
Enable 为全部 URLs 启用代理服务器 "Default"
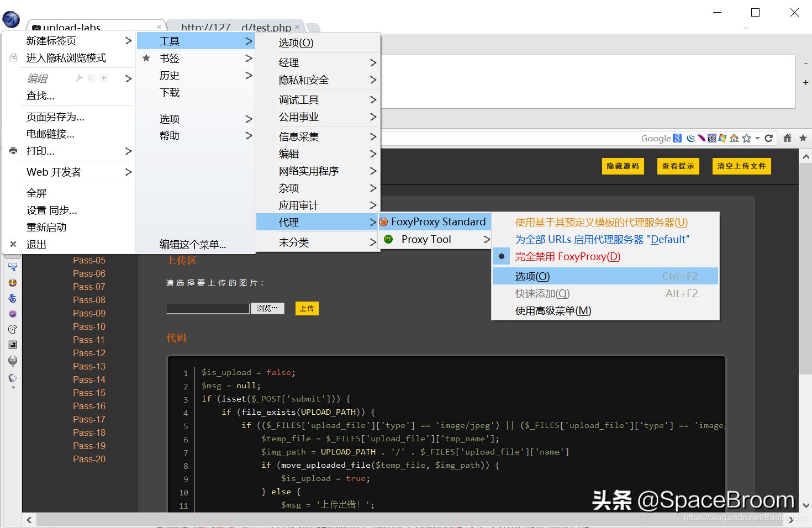[x=602, y=239]
